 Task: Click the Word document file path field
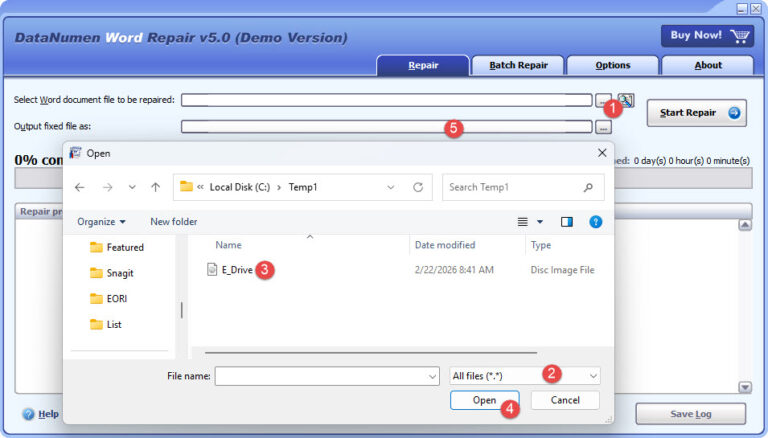[x=386, y=100]
